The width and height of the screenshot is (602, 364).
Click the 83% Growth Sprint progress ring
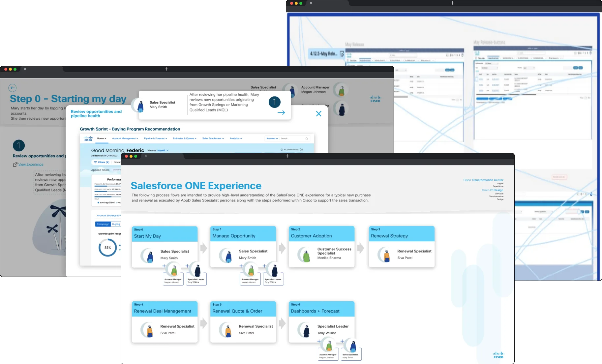[x=107, y=248]
